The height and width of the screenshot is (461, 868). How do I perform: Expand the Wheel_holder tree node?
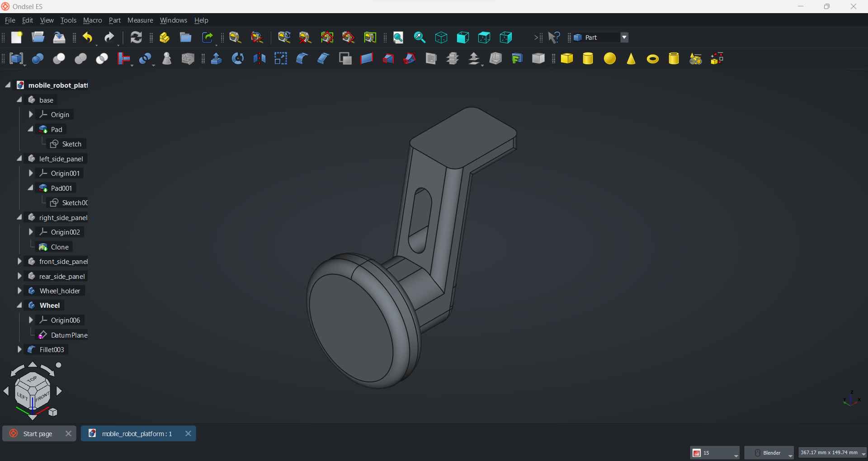pyautogui.click(x=19, y=291)
